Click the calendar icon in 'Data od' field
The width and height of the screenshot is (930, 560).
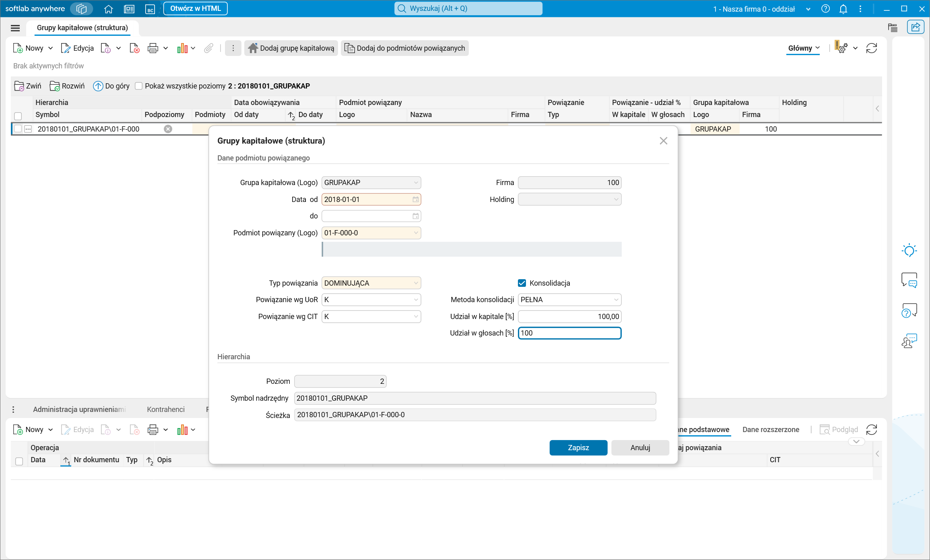[416, 200]
